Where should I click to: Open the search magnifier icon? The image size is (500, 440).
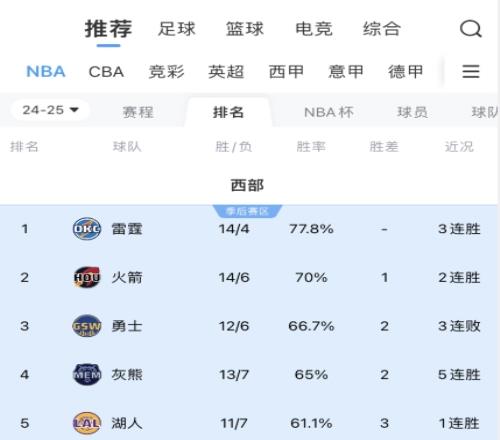(471, 29)
